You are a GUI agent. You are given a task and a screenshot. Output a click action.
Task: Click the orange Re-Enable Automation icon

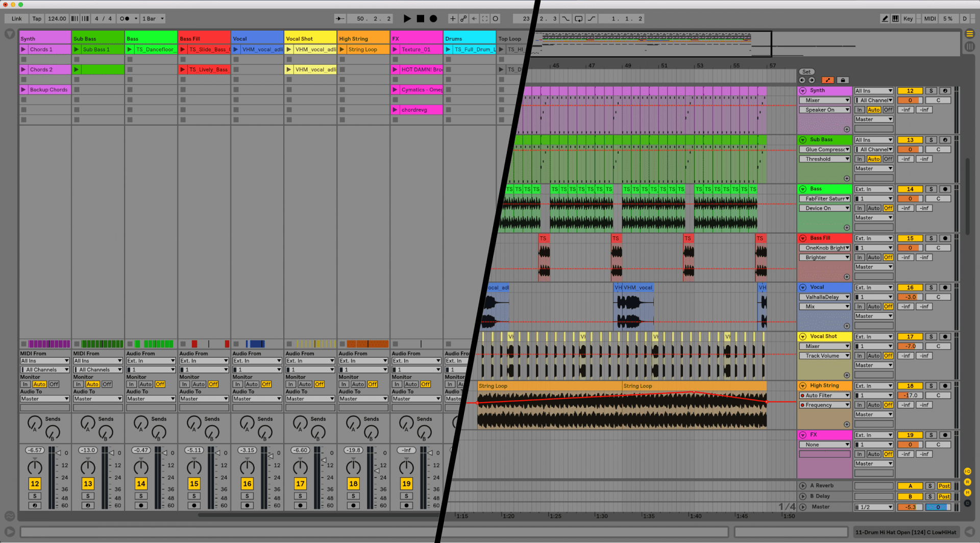click(828, 80)
